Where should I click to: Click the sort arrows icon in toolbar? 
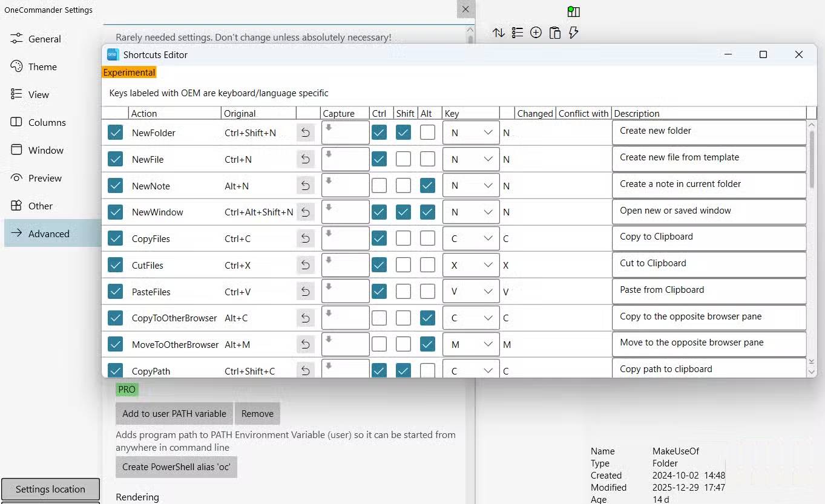pos(498,33)
